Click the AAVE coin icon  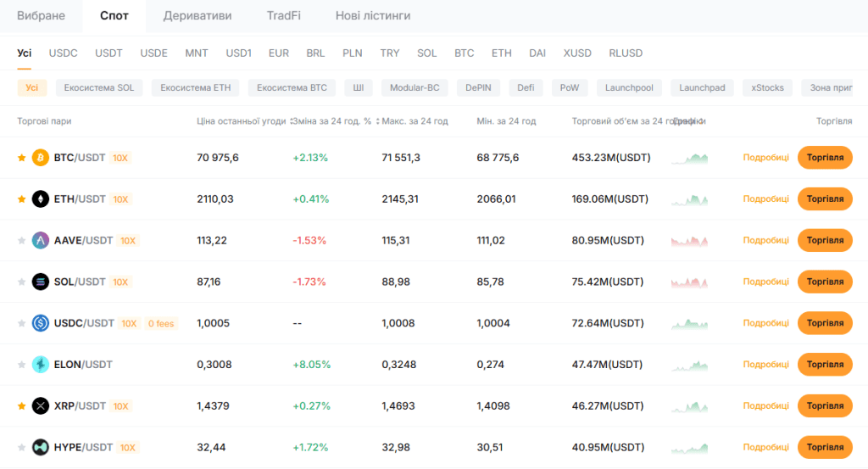click(x=41, y=240)
